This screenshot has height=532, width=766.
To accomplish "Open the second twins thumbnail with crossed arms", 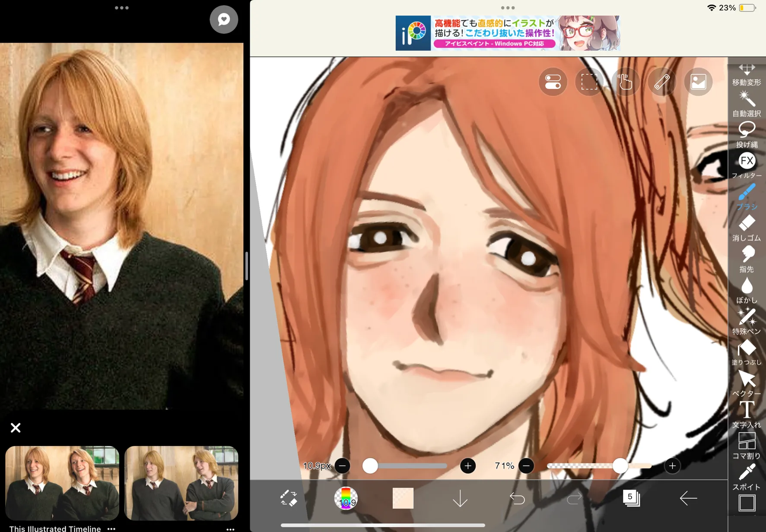I will tap(181, 483).
